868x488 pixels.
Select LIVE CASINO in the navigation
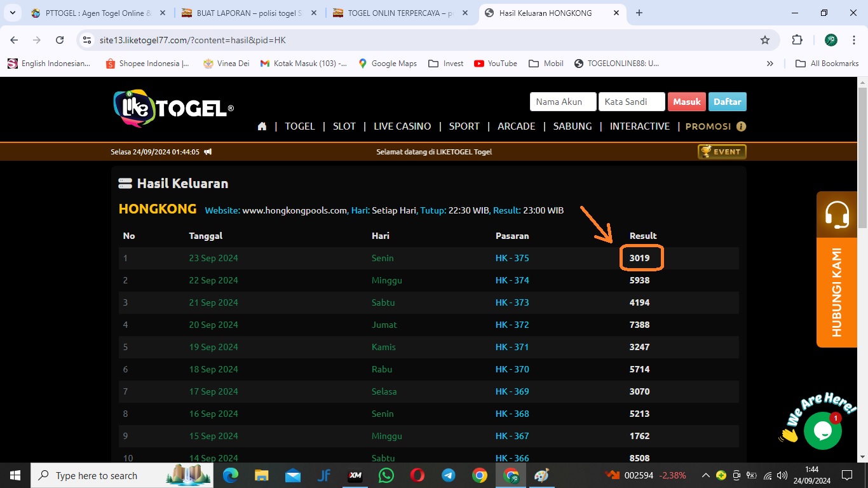[402, 126]
